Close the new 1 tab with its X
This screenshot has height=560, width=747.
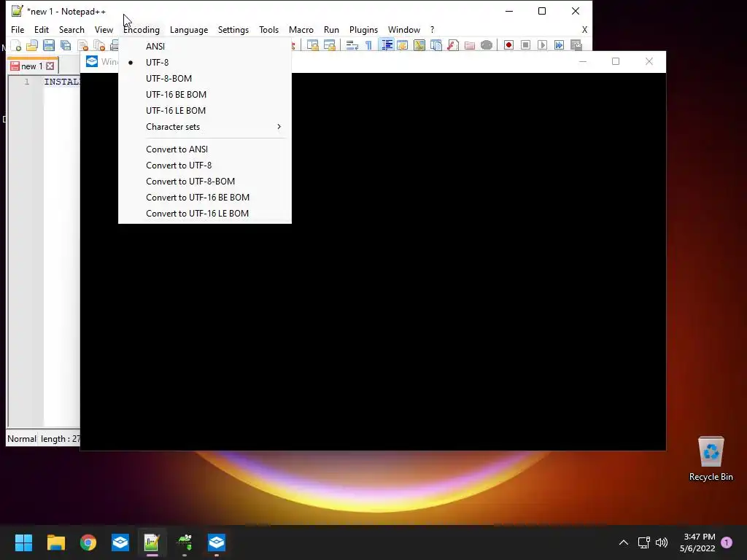click(x=50, y=66)
